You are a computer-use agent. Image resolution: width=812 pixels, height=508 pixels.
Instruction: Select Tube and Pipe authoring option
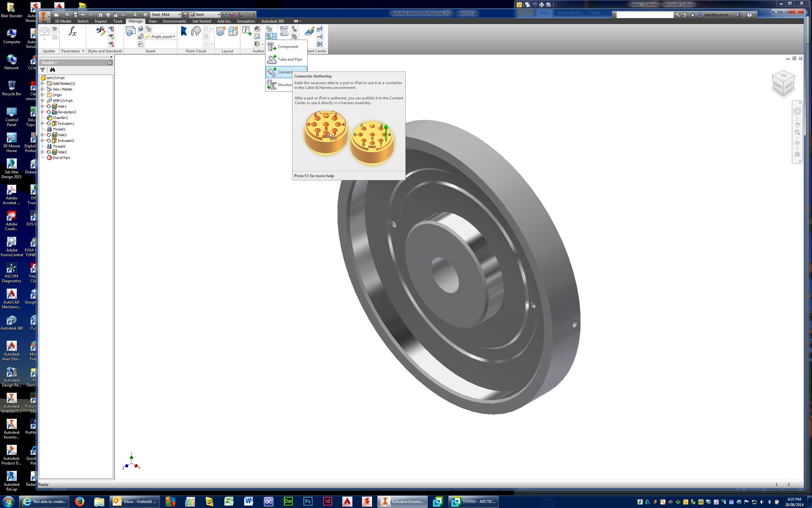tap(286, 59)
